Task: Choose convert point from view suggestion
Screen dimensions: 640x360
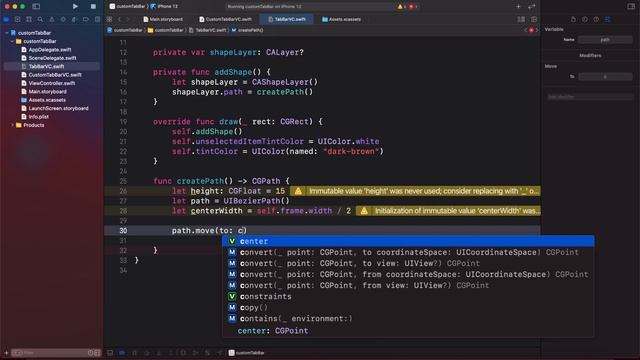Action: click(408, 285)
